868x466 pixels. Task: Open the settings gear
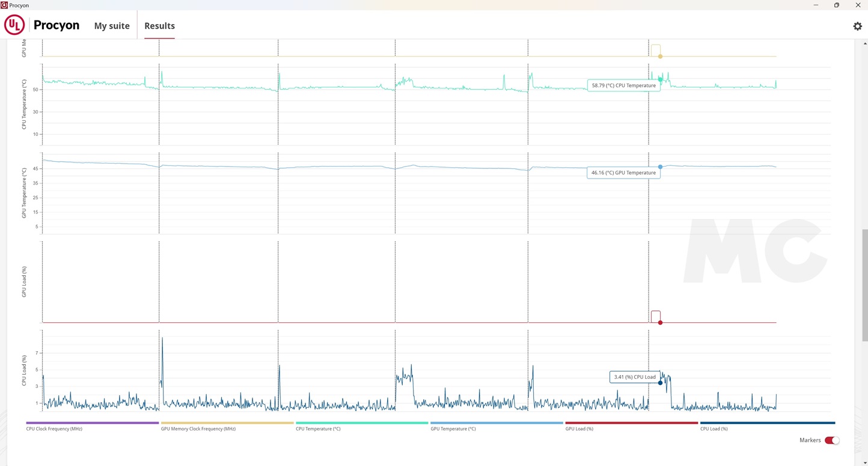pyautogui.click(x=857, y=26)
